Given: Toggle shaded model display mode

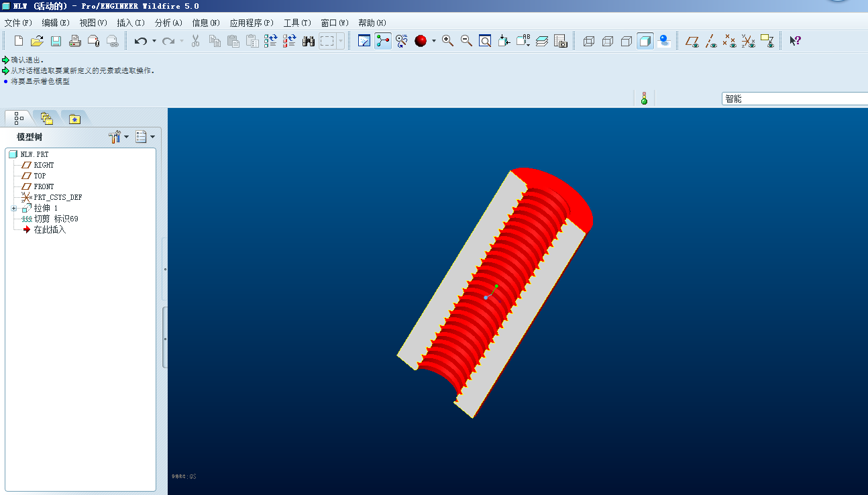Looking at the screenshot, I should point(645,42).
